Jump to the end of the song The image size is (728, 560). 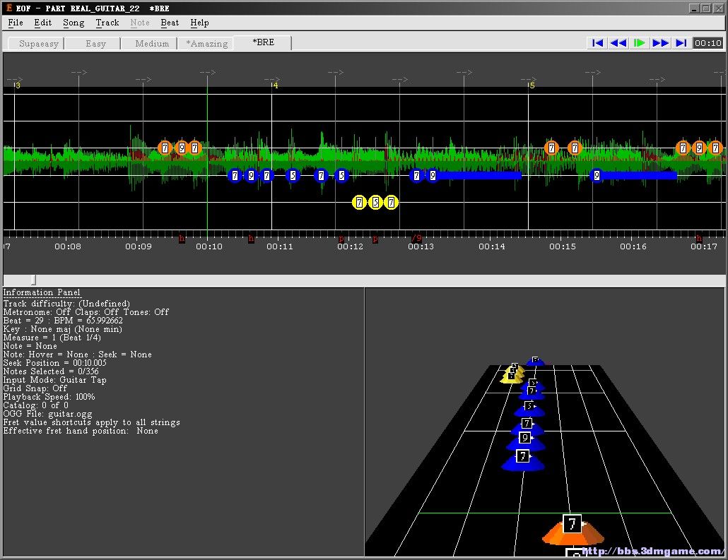681,43
